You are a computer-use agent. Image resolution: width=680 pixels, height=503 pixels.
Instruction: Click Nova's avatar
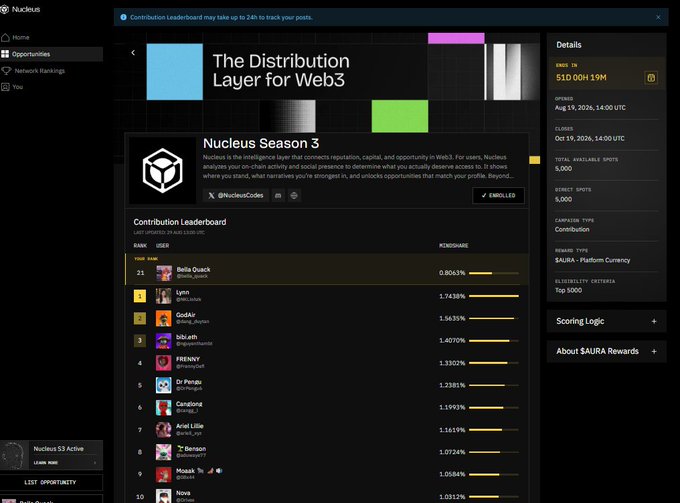pyautogui.click(x=163, y=496)
